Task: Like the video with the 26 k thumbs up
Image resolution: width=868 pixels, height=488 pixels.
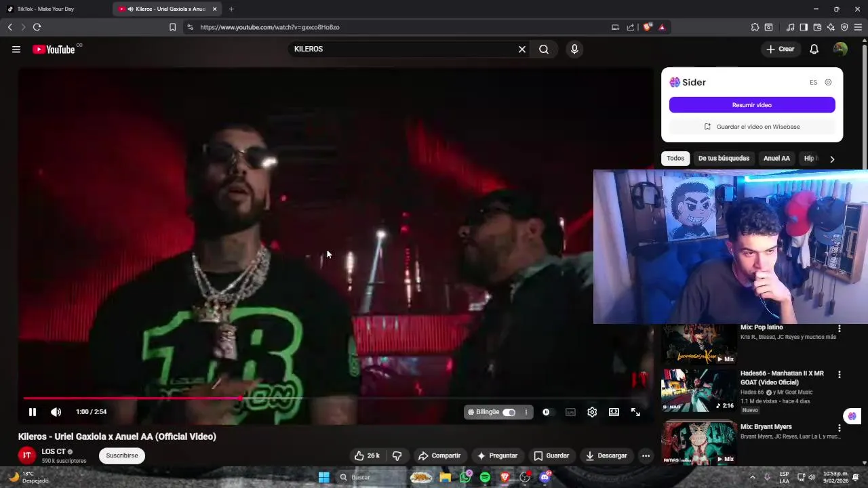Action: 367,455
